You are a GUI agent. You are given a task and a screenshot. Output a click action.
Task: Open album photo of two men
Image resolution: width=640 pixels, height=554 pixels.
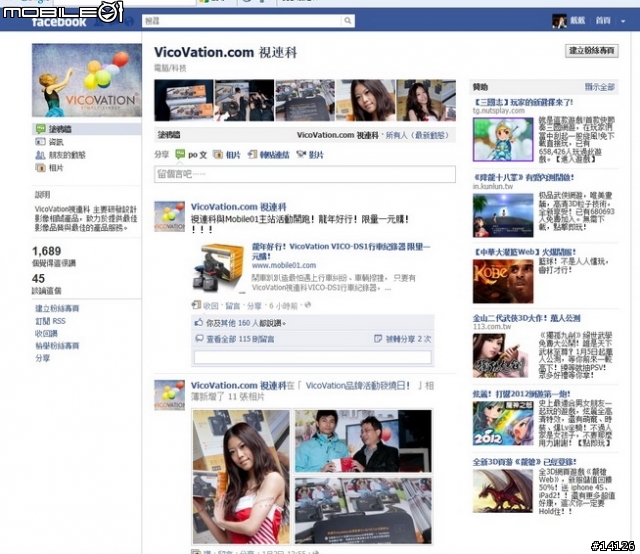click(363, 441)
